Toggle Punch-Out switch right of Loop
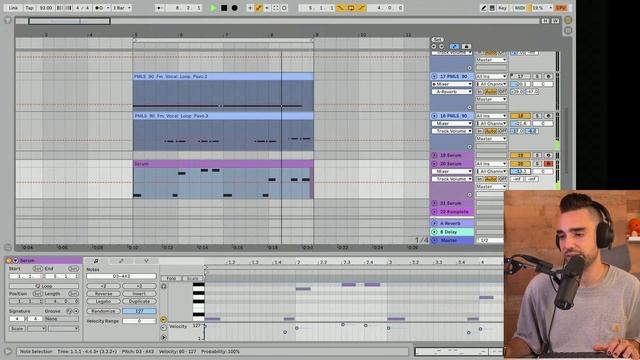 pyautogui.click(x=361, y=8)
